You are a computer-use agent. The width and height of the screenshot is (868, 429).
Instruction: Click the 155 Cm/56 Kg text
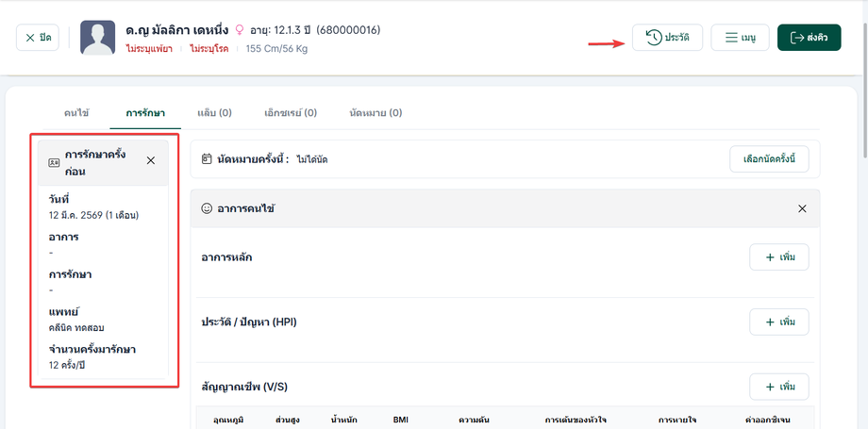[x=276, y=49]
